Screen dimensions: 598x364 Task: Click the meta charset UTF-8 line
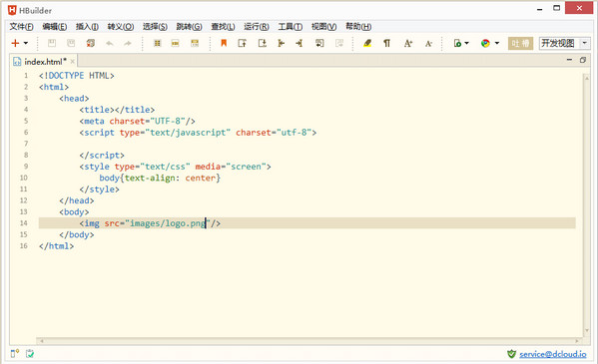138,122
